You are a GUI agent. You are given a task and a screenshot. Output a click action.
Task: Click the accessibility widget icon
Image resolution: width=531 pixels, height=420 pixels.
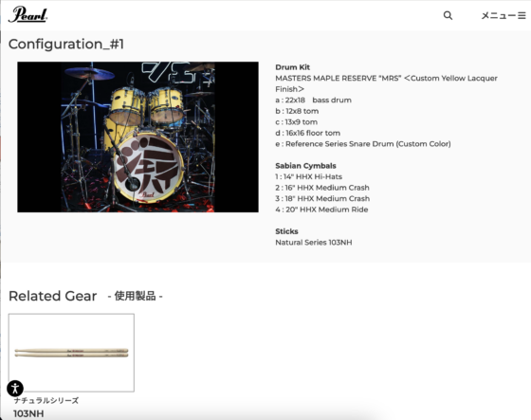15,388
